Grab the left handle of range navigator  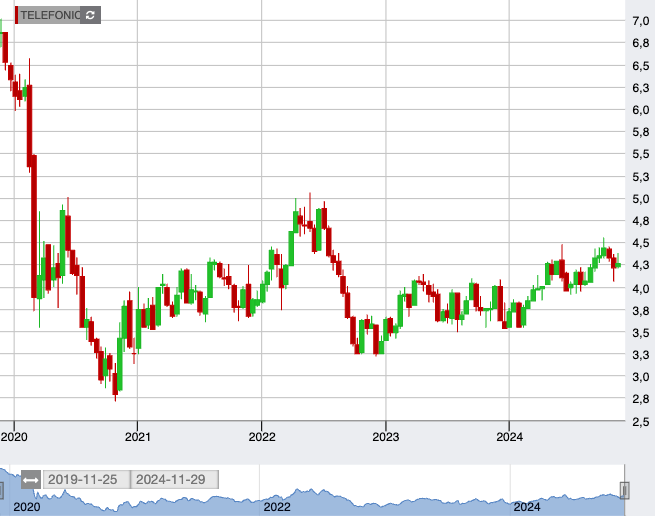(1, 490)
